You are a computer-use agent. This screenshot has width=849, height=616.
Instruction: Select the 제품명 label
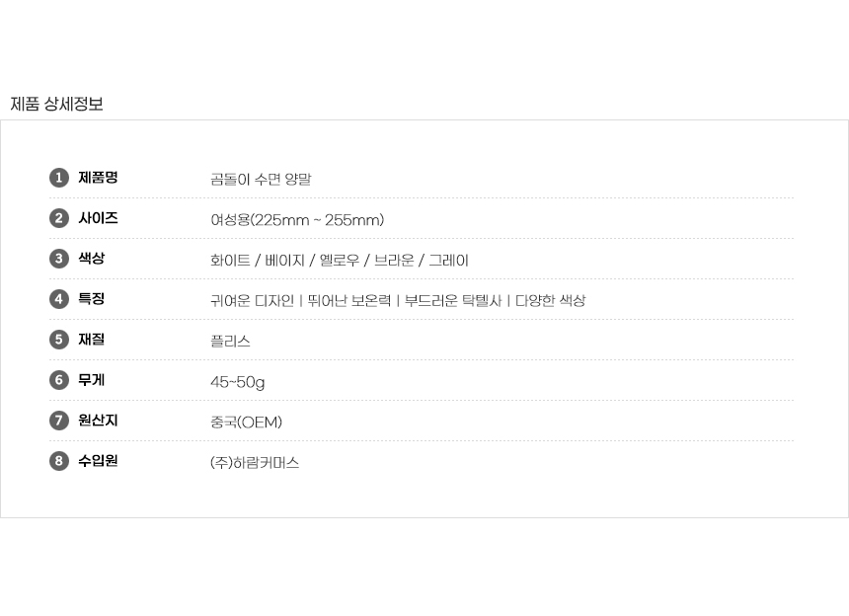click(98, 178)
